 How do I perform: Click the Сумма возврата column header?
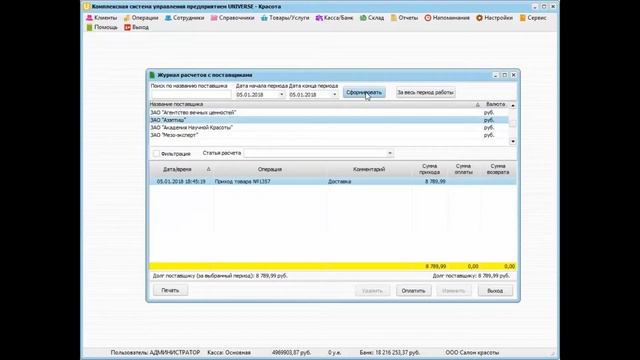coord(498,169)
